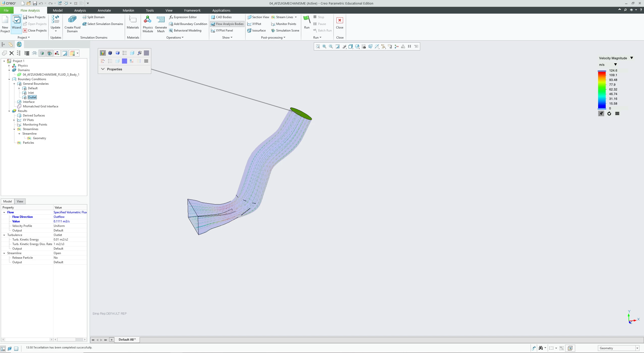Toggle CAD Bodies display
The width and height of the screenshot is (644, 353).
[x=221, y=17]
